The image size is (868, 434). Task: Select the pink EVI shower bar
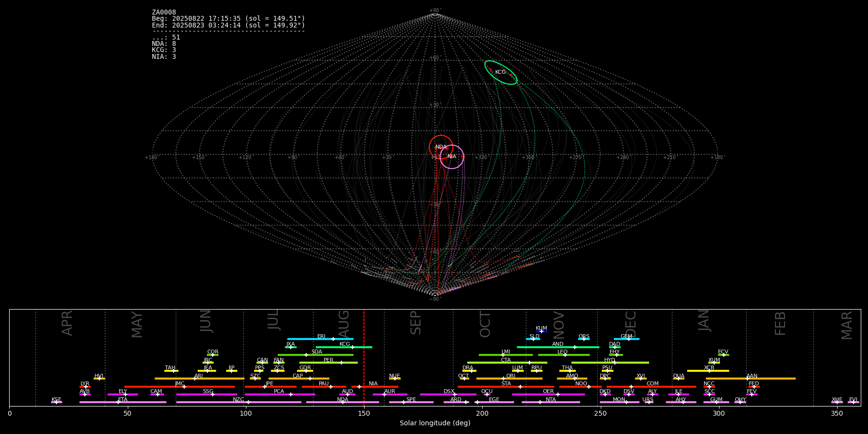coord(854,402)
